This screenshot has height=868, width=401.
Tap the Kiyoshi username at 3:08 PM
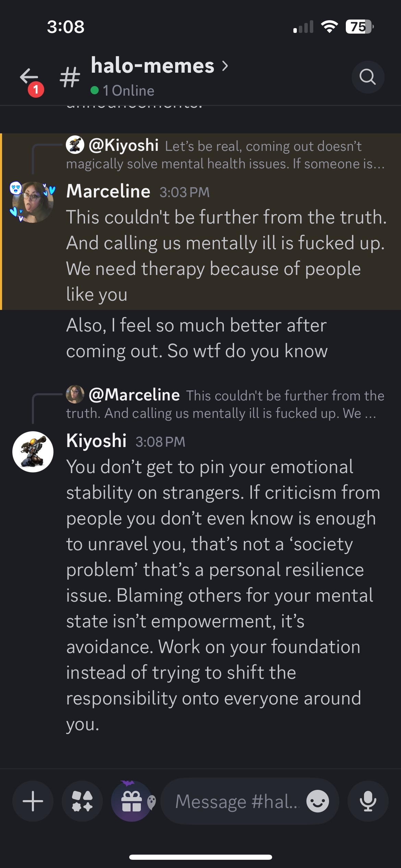click(x=96, y=441)
